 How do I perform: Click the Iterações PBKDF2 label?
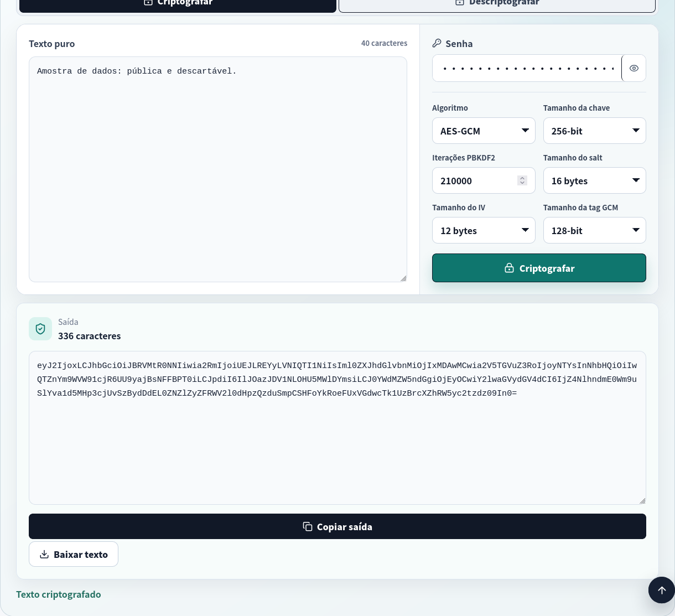[464, 158]
